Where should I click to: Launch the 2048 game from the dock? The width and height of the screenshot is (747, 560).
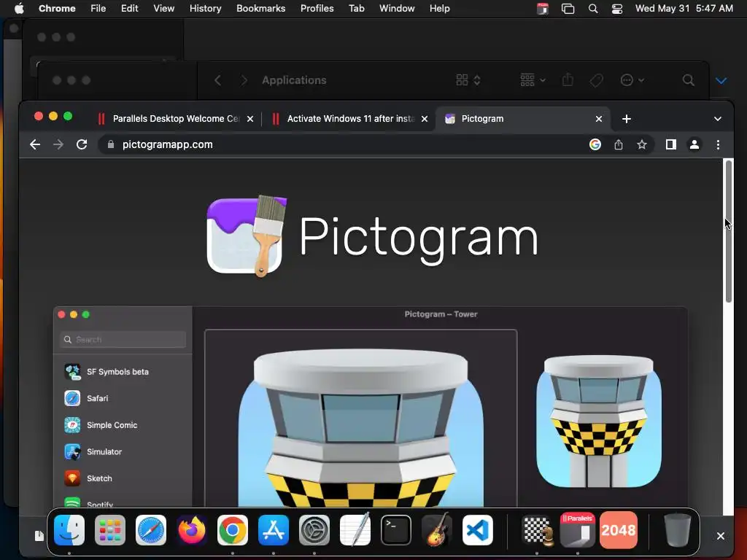pos(618,530)
